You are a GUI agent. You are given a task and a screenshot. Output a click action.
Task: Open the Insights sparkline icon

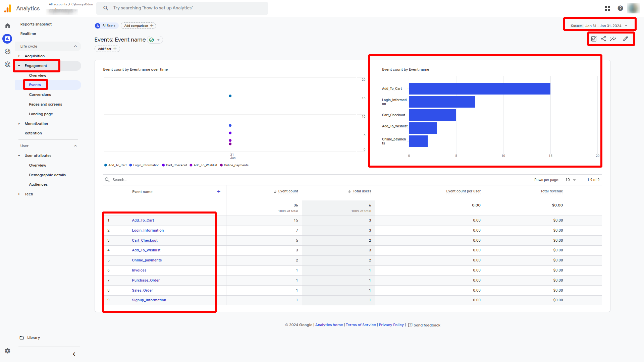(613, 39)
